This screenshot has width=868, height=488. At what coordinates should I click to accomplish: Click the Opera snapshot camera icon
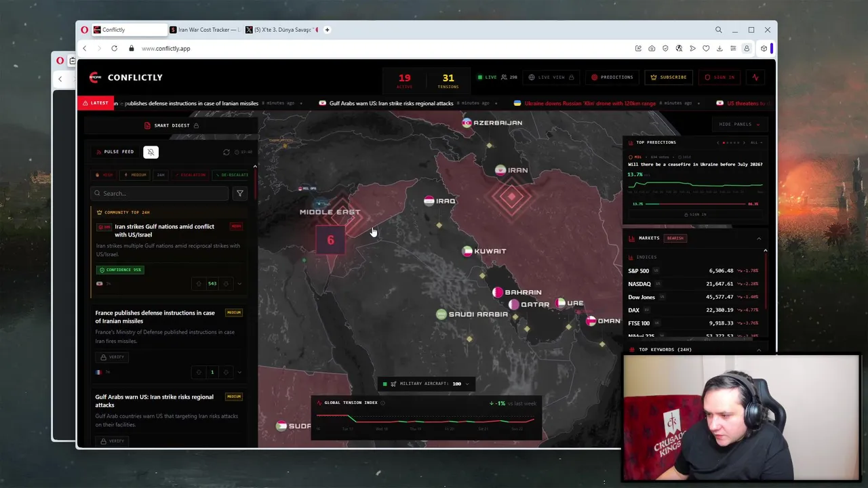point(652,49)
